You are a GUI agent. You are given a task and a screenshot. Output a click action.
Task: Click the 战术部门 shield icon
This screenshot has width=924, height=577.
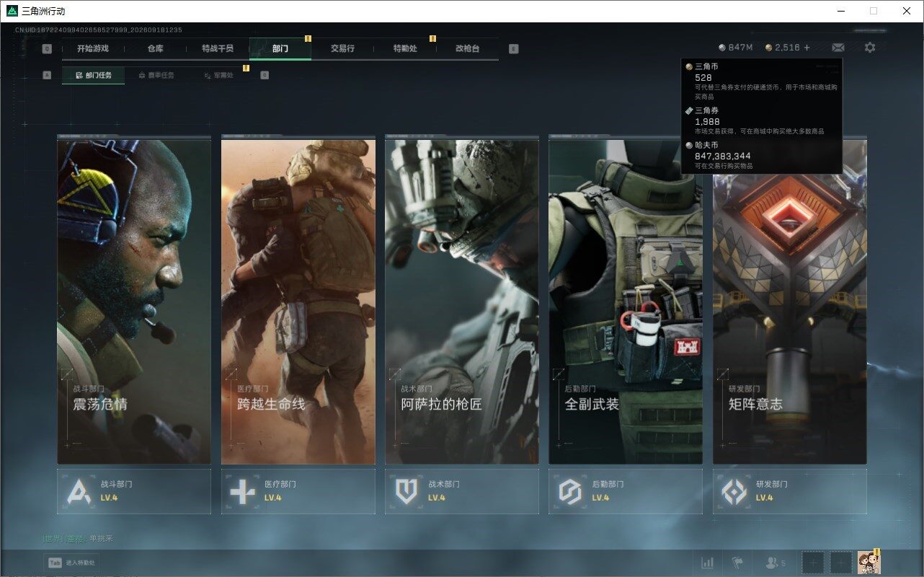[407, 491]
